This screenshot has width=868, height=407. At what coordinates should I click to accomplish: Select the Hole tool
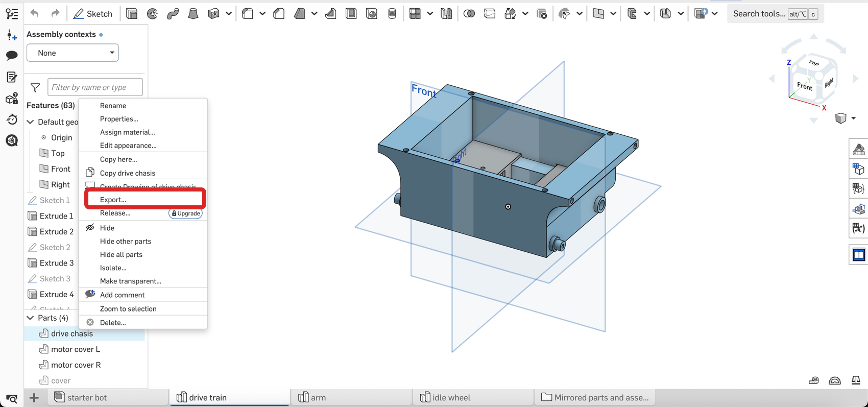click(x=372, y=14)
